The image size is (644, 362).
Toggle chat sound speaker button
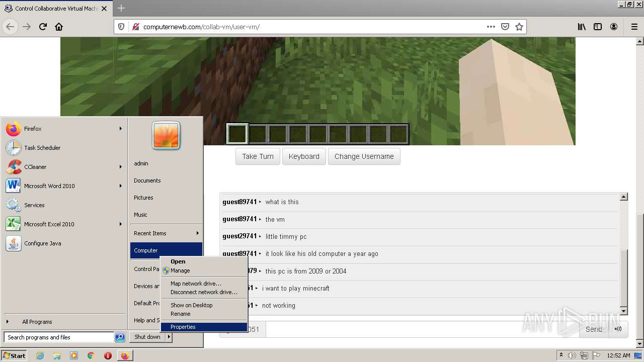618,329
